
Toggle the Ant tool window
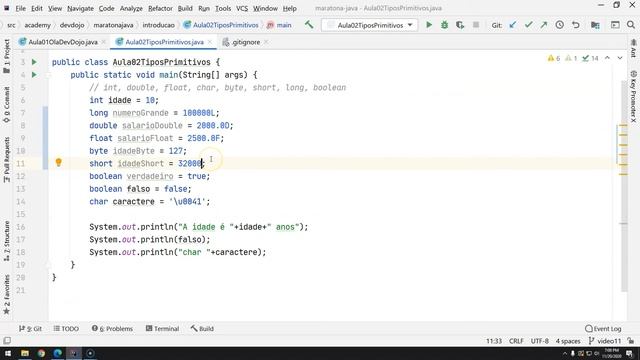(633, 48)
